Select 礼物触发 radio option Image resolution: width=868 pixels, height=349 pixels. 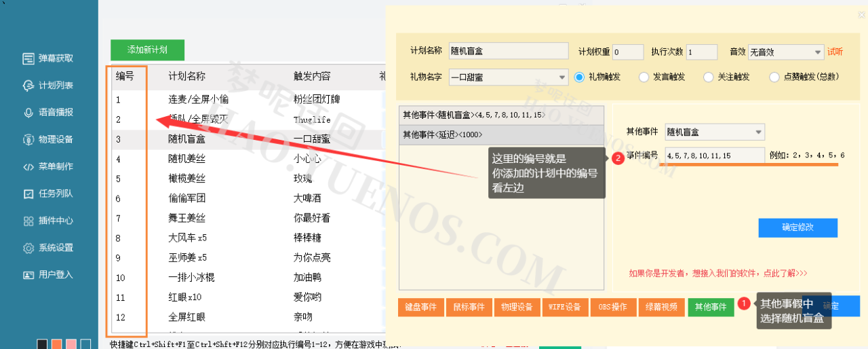click(579, 77)
